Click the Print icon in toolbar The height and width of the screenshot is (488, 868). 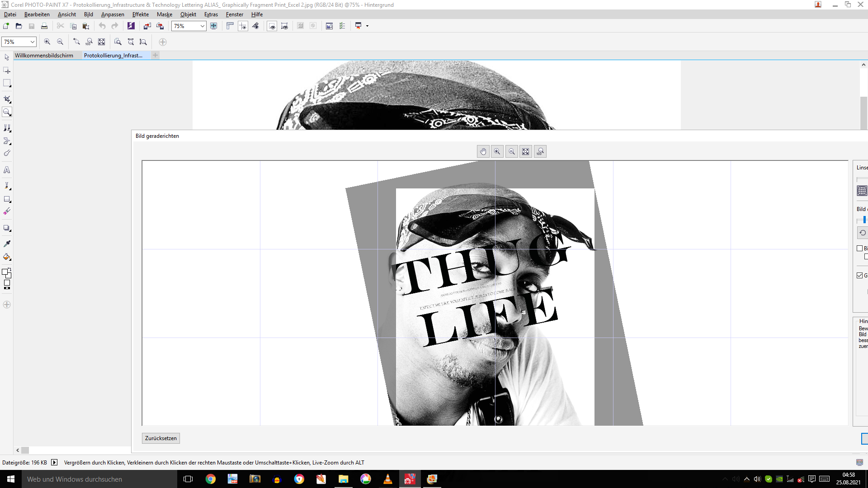click(44, 26)
